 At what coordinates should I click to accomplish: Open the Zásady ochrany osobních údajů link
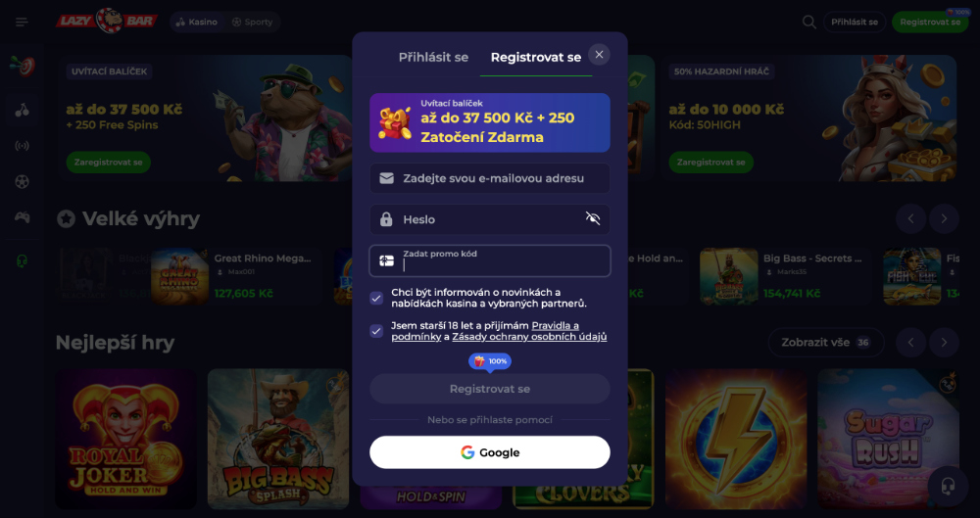(529, 337)
